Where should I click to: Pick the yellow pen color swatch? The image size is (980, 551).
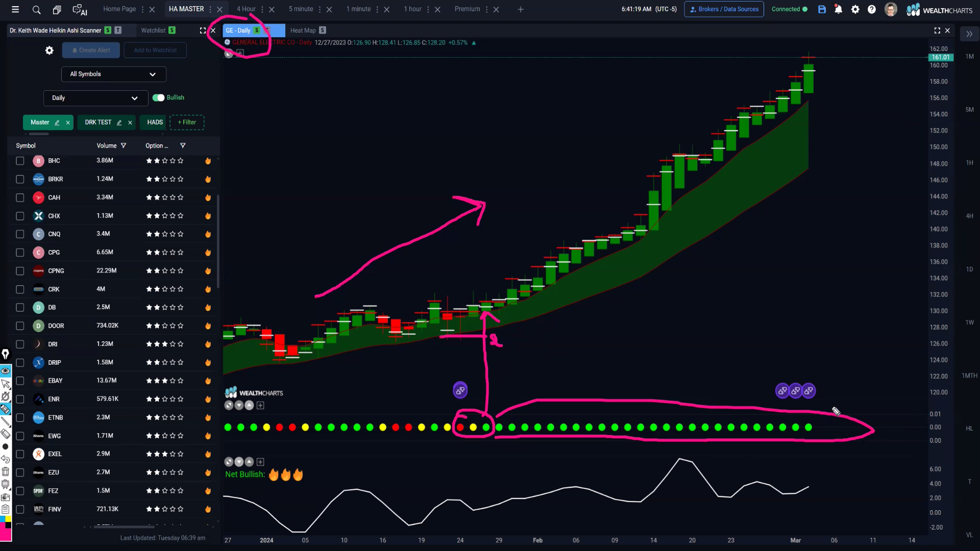click(8, 519)
